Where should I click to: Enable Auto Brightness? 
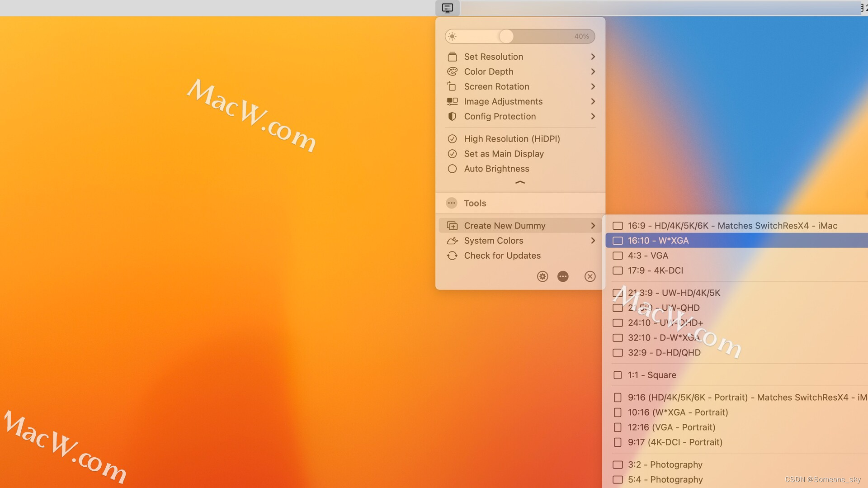520,169
